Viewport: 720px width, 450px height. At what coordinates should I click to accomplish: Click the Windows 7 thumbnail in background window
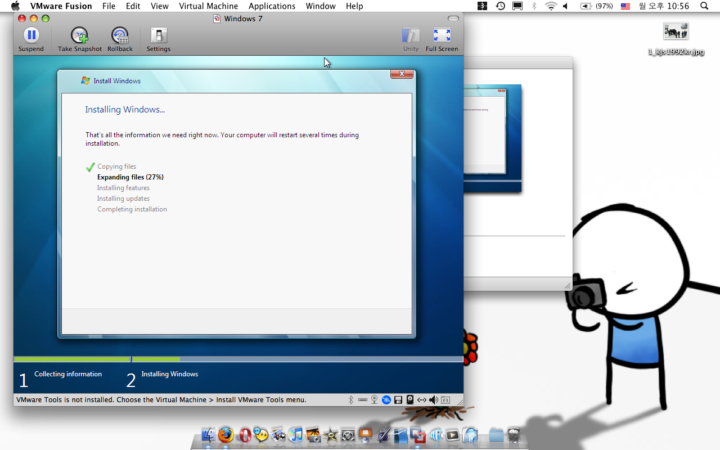[x=492, y=138]
